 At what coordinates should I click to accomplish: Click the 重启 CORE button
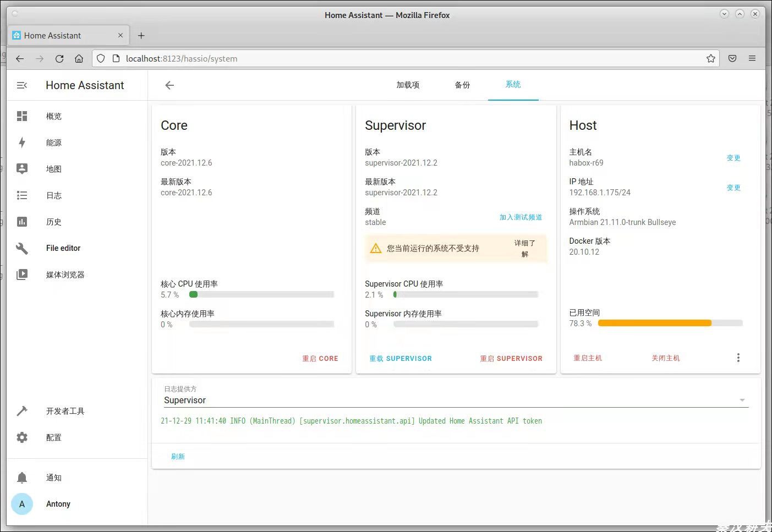[320, 359]
